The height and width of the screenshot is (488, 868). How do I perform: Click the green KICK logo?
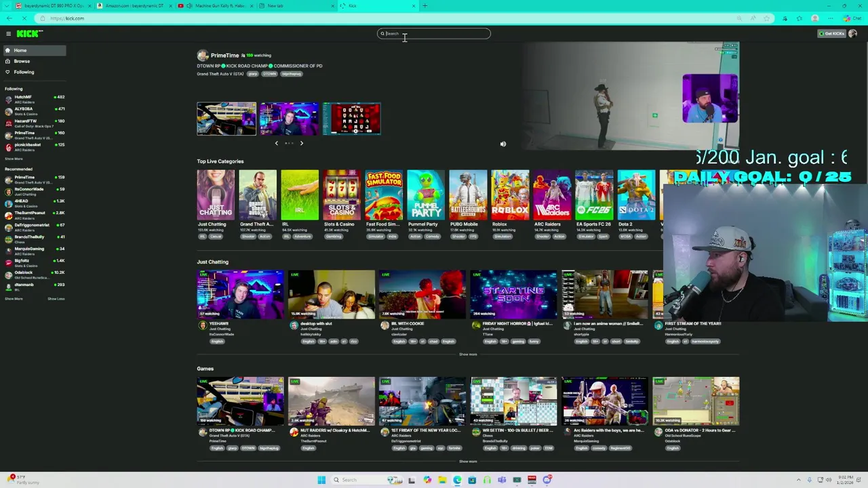point(30,33)
